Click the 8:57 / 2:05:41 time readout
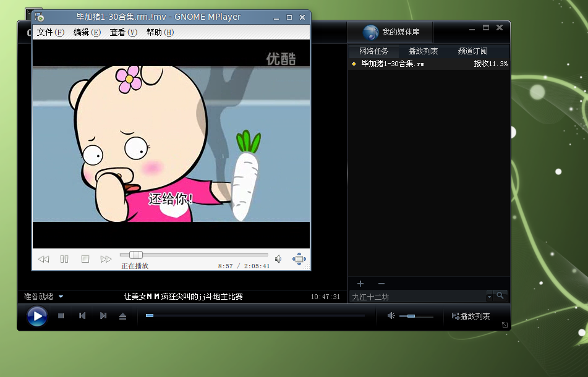588x377 pixels. [x=244, y=266]
